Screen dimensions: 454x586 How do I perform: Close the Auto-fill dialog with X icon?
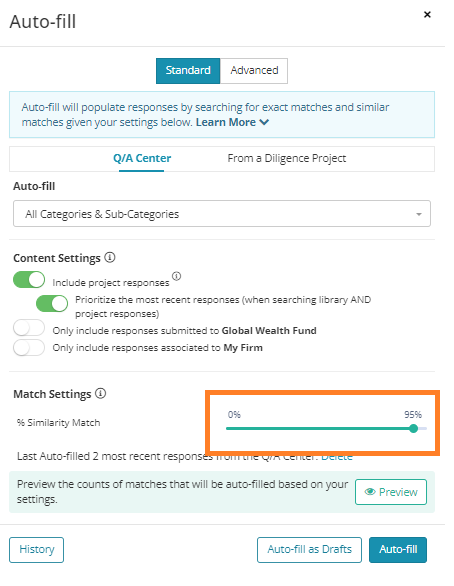click(427, 15)
